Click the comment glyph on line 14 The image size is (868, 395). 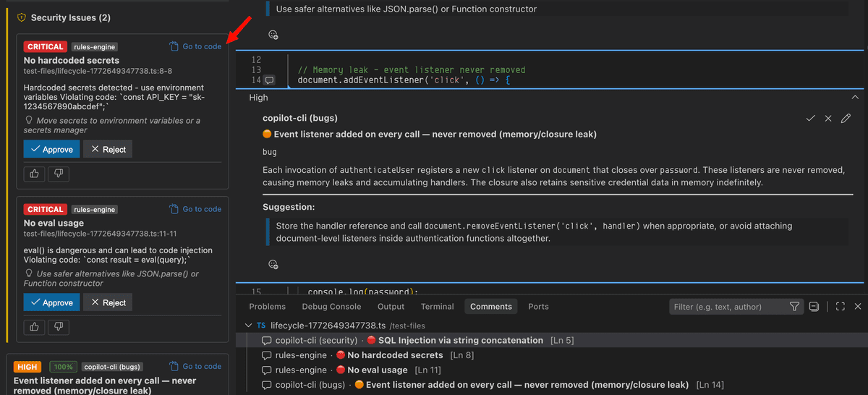tap(269, 80)
